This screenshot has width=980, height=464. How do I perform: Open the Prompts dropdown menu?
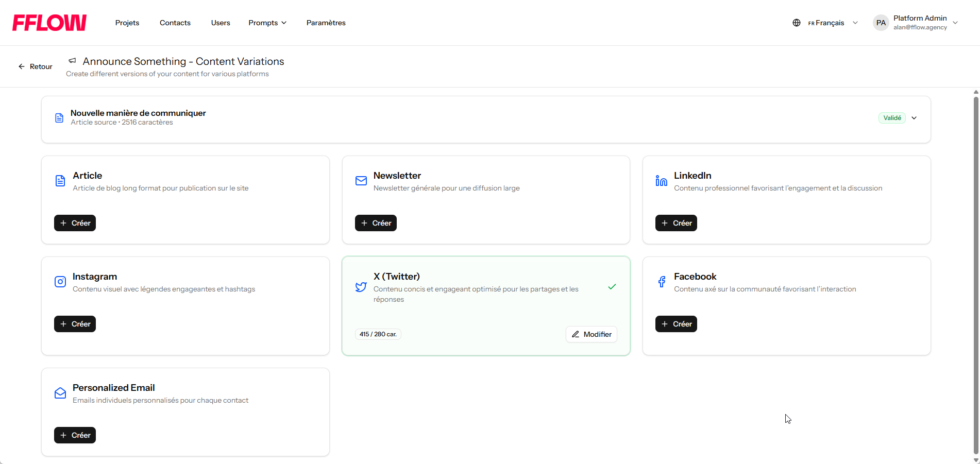tap(267, 23)
